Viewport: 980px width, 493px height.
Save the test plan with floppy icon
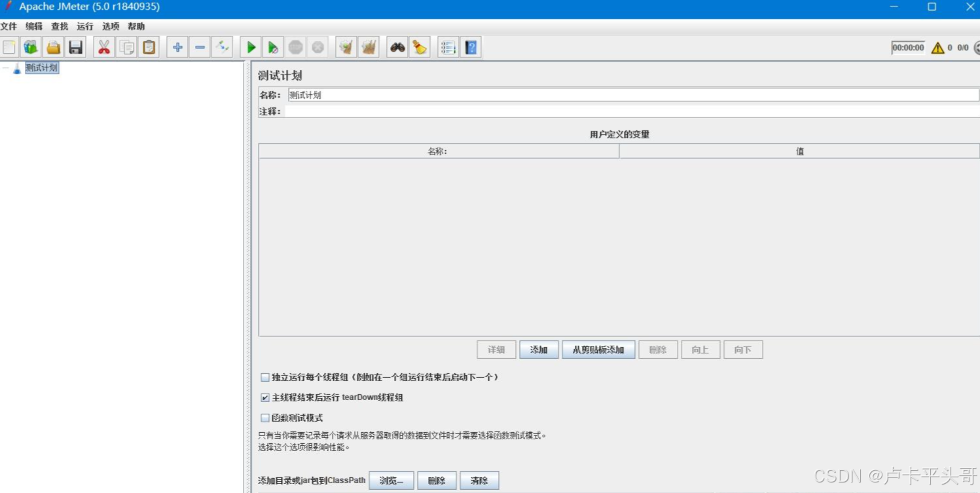point(75,47)
